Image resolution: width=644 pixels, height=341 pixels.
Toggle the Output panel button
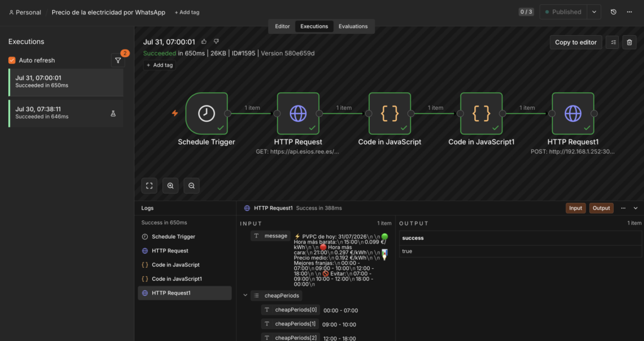pos(601,208)
